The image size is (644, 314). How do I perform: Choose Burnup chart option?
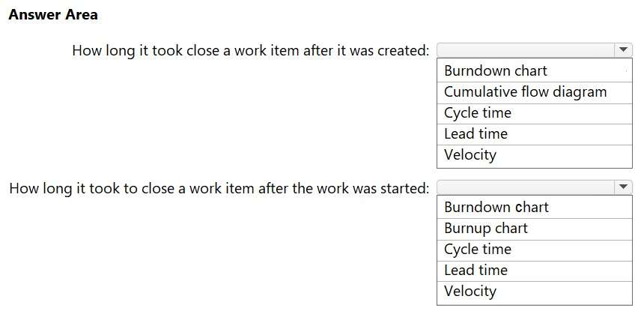485,229
